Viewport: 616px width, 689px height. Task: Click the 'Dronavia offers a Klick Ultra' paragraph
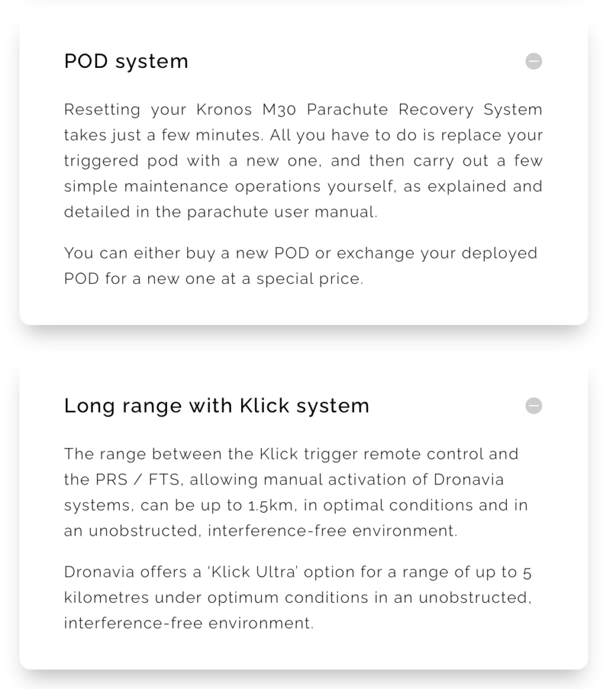298,597
